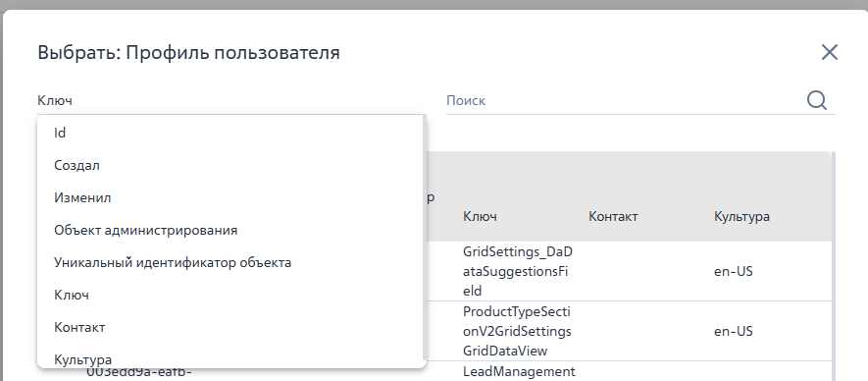Screen dimensions: 868x381
Task: Click the Ключ column header in table
Action: [480, 216]
